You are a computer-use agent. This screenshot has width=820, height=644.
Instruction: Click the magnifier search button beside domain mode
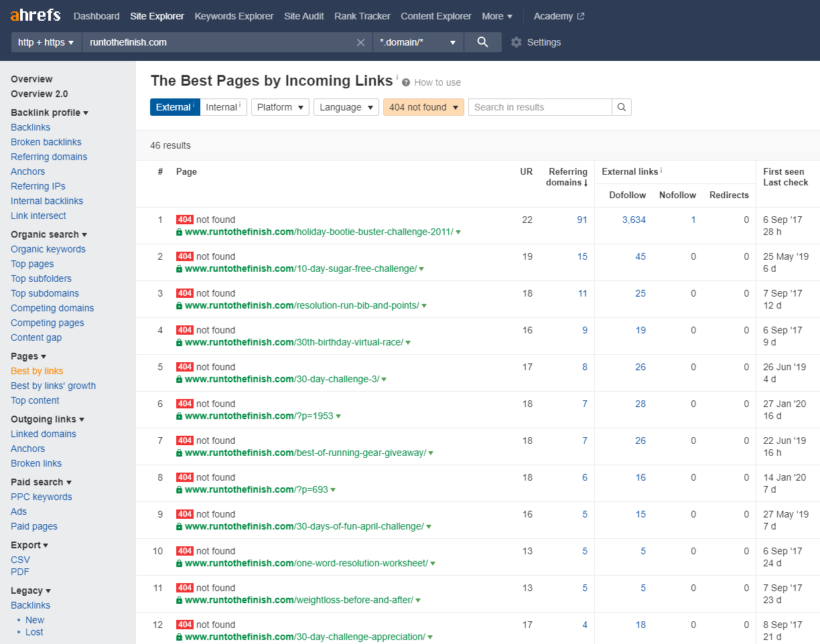pyautogui.click(x=483, y=42)
